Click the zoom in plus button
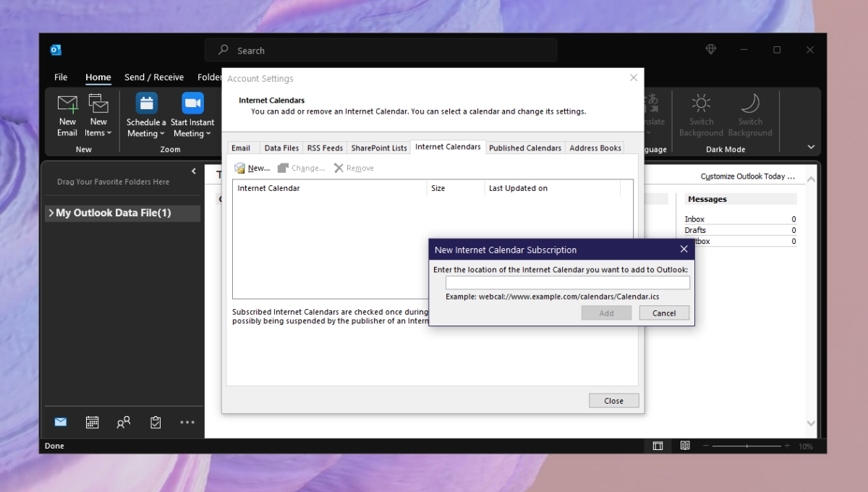The image size is (868, 492). click(x=786, y=446)
